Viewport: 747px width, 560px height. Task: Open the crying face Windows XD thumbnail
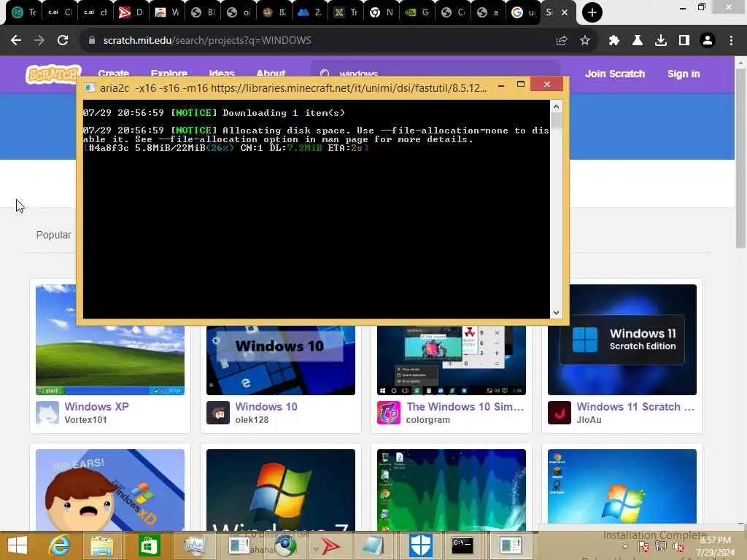coord(110,489)
